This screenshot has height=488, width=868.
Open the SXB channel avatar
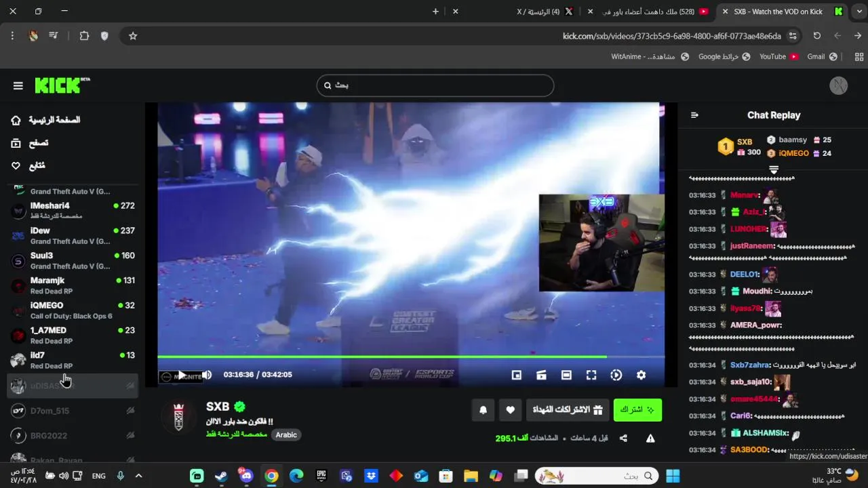click(x=178, y=415)
